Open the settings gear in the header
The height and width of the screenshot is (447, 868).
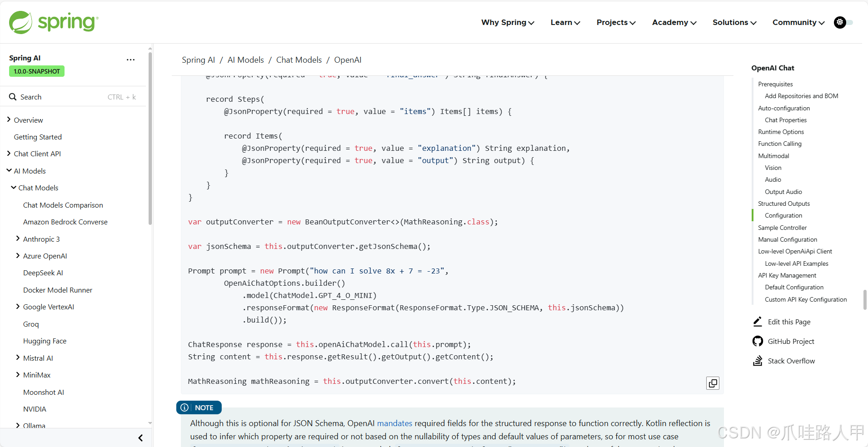[840, 23]
